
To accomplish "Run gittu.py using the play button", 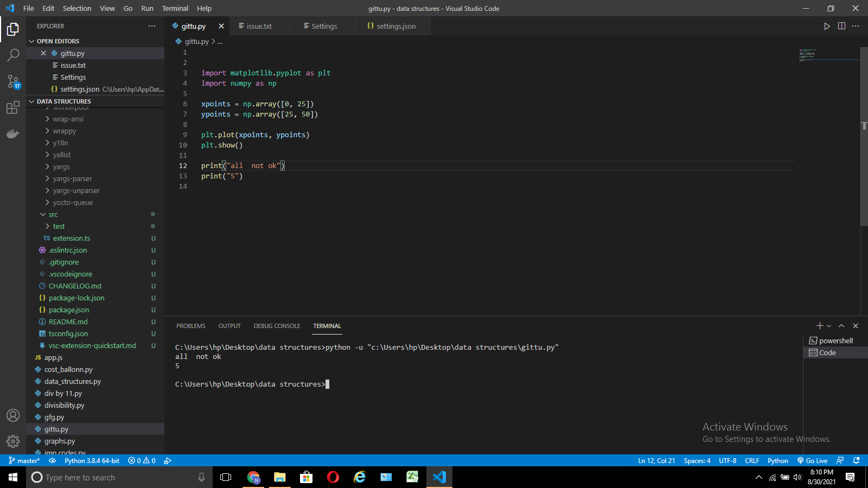I will click(x=827, y=25).
